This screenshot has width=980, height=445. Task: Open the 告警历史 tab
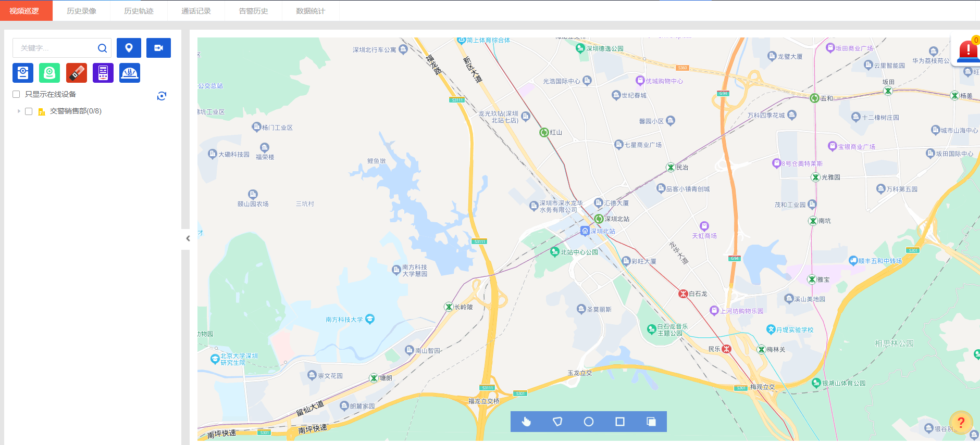tap(253, 11)
